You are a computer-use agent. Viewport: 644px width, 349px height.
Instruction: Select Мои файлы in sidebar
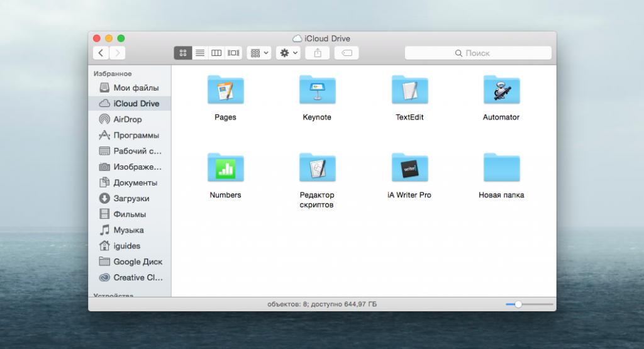[130, 87]
